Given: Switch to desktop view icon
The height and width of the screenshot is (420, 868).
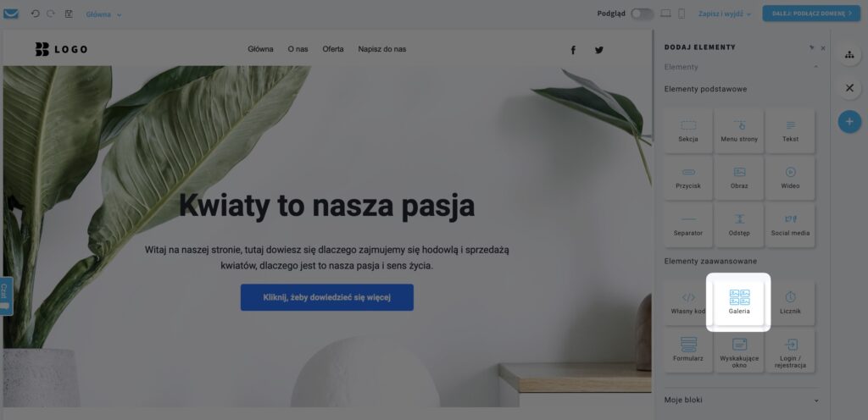Looking at the screenshot, I should (x=666, y=14).
